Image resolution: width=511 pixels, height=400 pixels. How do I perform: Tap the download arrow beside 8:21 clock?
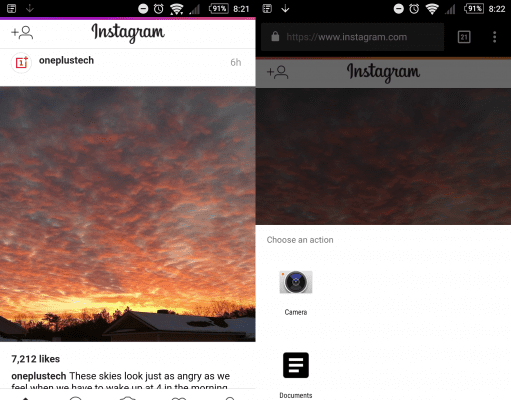coord(30,8)
